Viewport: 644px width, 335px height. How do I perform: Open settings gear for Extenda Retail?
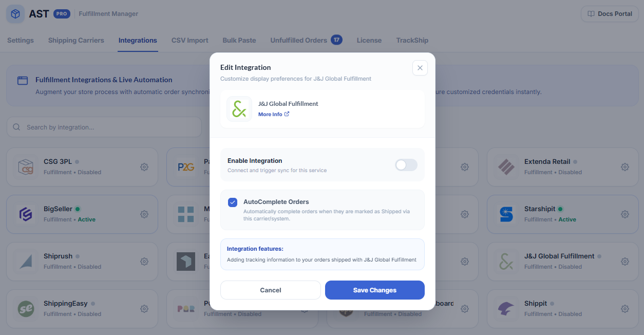click(625, 167)
